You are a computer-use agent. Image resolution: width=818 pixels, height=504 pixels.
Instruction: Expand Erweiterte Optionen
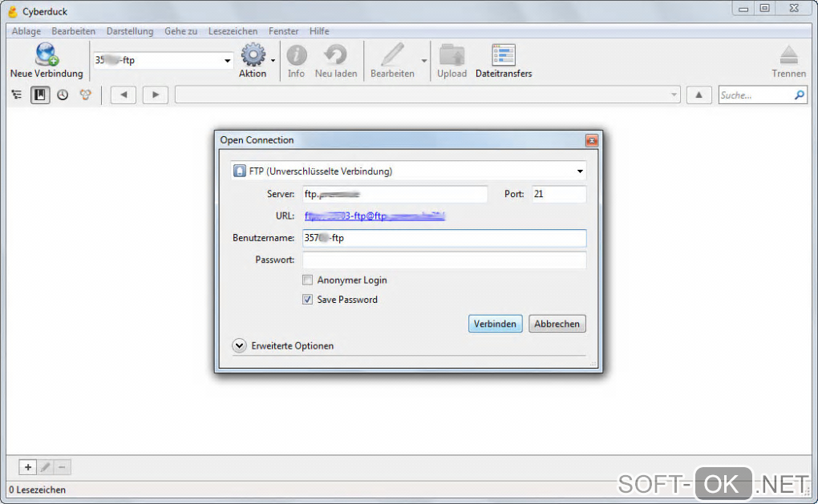pyautogui.click(x=240, y=345)
